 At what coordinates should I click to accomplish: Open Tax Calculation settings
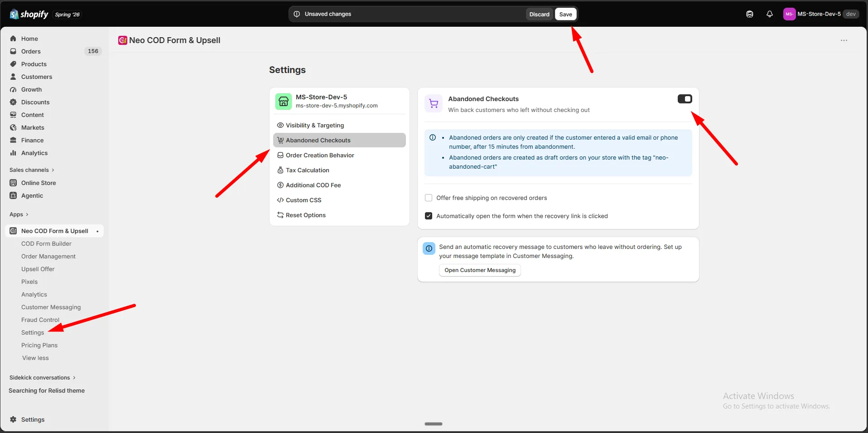coord(339,170)
